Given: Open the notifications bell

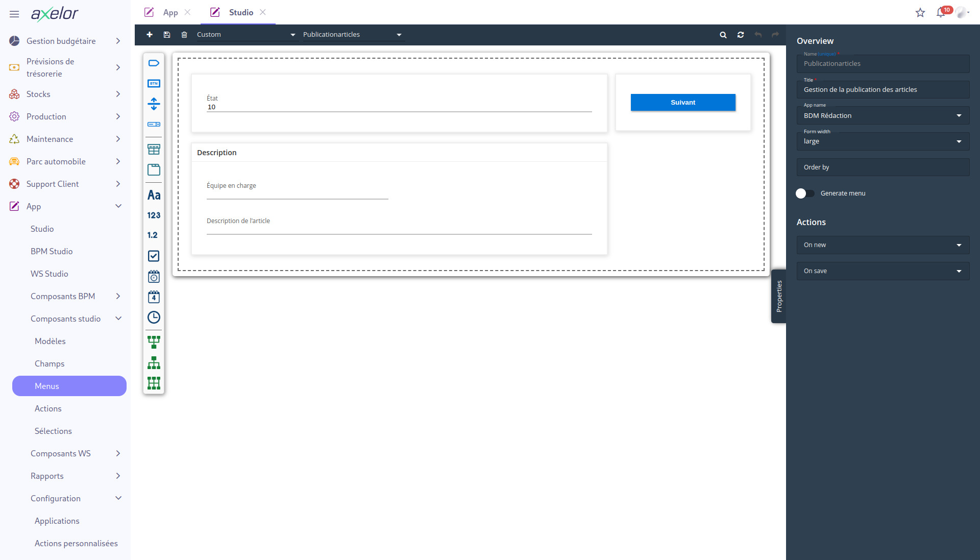Looking at the screenshot, I should point(941,13).
